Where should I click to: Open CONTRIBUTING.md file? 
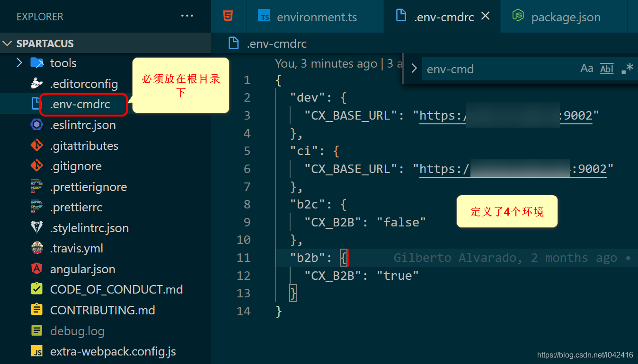click(103, 311)
